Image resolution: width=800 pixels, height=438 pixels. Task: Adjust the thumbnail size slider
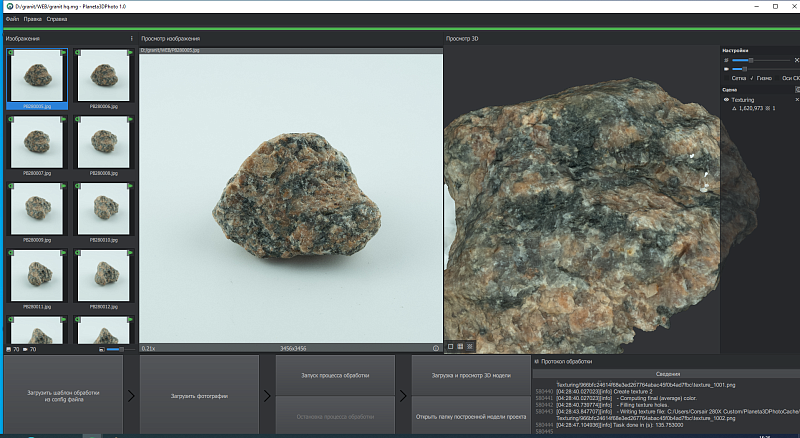(120, 349)
